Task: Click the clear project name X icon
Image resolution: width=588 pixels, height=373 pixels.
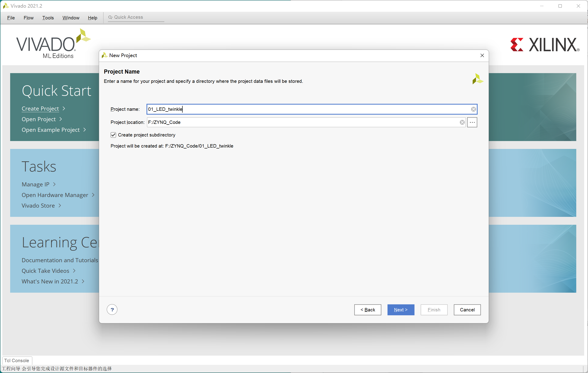Action: point(473,109)
